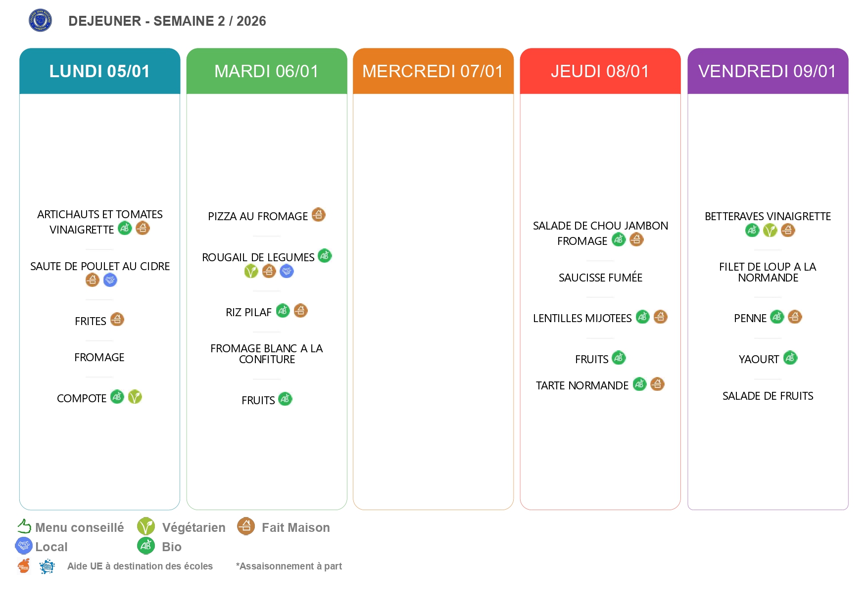Screen dimensions: 868x614
Task: Click the Saucisse Fumée menu item
Action: click(600, 278)
